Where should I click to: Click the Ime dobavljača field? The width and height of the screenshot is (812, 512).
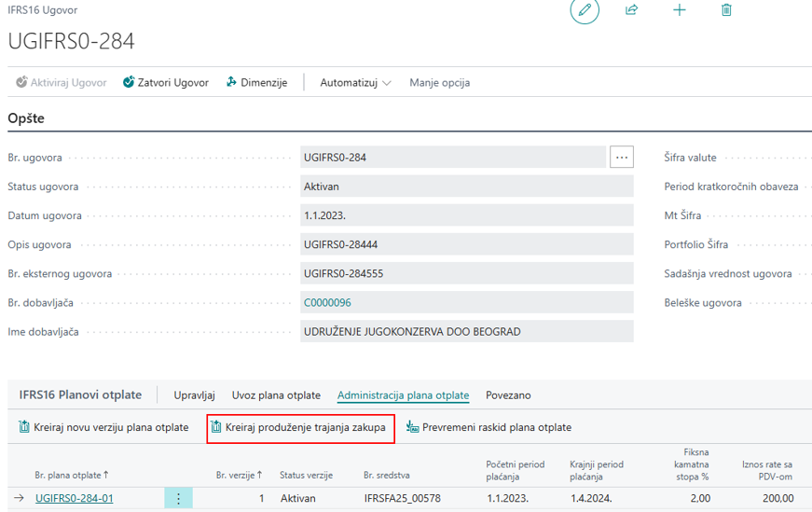click(x=466, y=331)
